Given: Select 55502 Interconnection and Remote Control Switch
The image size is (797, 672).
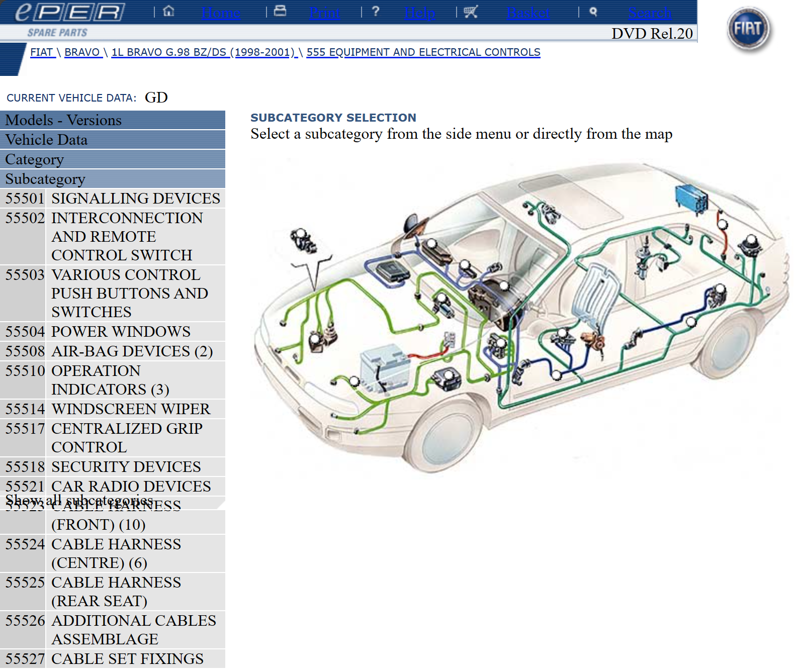Looking at the screenshot, I should tap(113, 237).
